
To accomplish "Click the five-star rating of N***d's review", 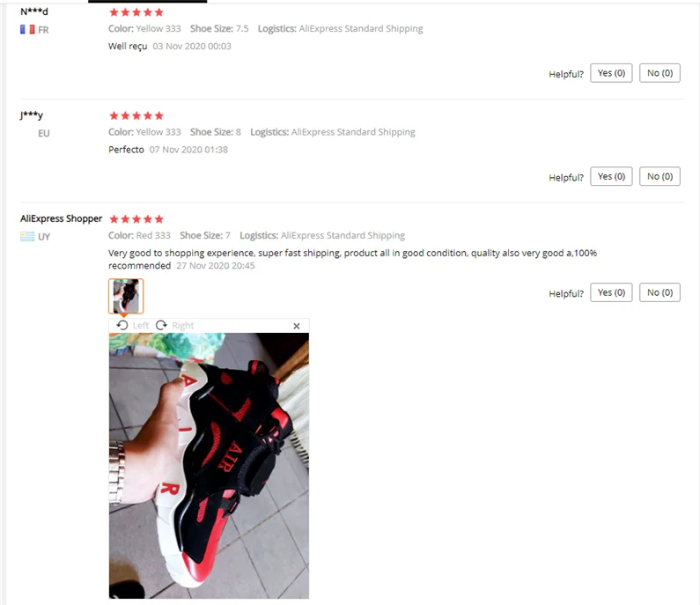I will tap(136, 12).
